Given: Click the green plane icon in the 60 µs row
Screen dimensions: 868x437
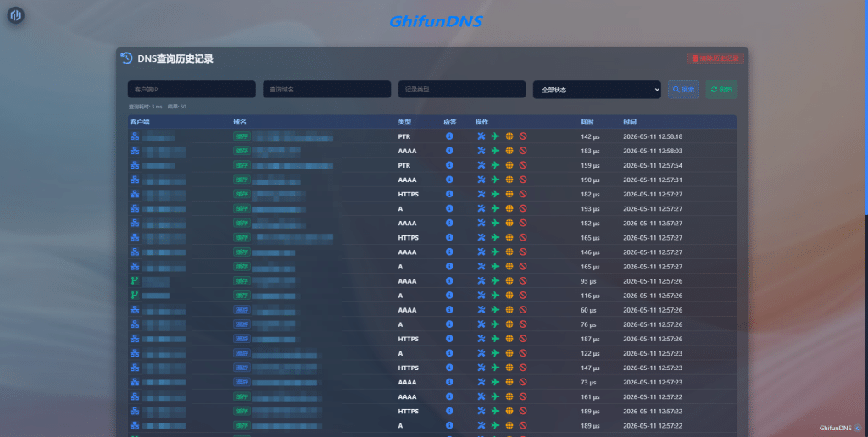Looking at the screenshot, I should (495, 310).
